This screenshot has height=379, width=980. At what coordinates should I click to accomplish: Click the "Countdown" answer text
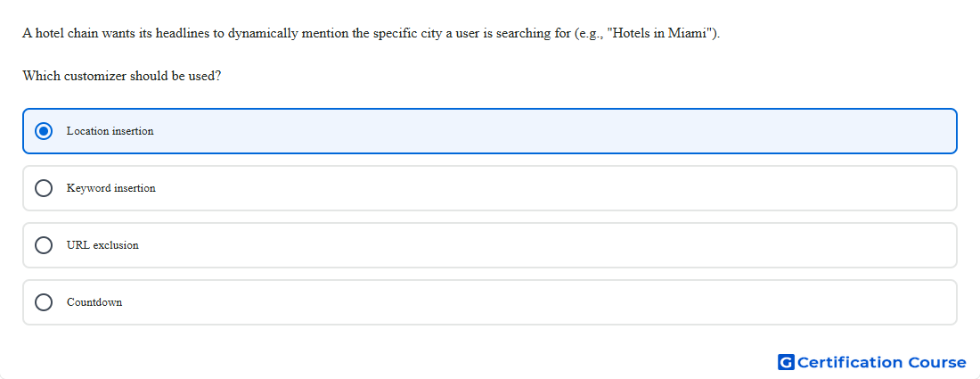(x=94, y=302)
